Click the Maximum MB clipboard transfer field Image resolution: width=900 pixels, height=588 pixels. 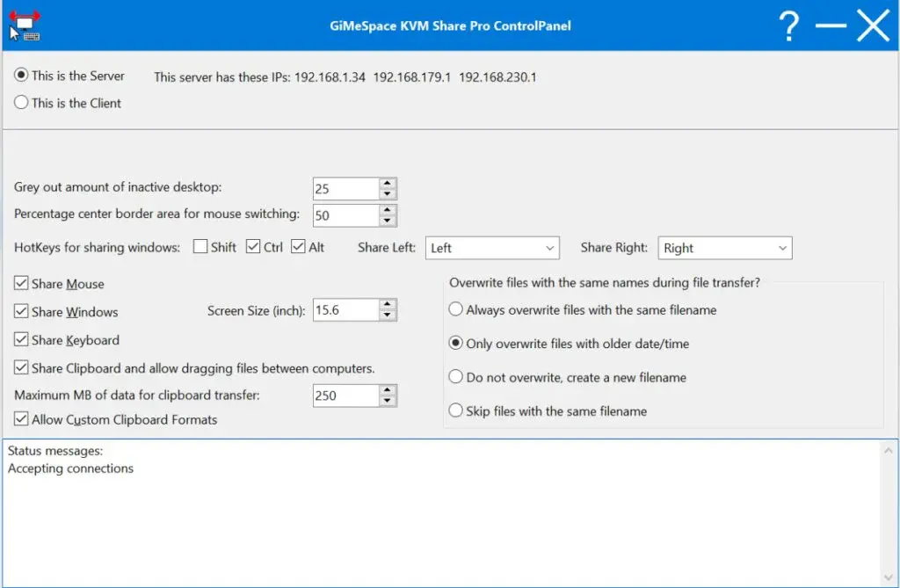pyautogui.click(x=345, y=396)
